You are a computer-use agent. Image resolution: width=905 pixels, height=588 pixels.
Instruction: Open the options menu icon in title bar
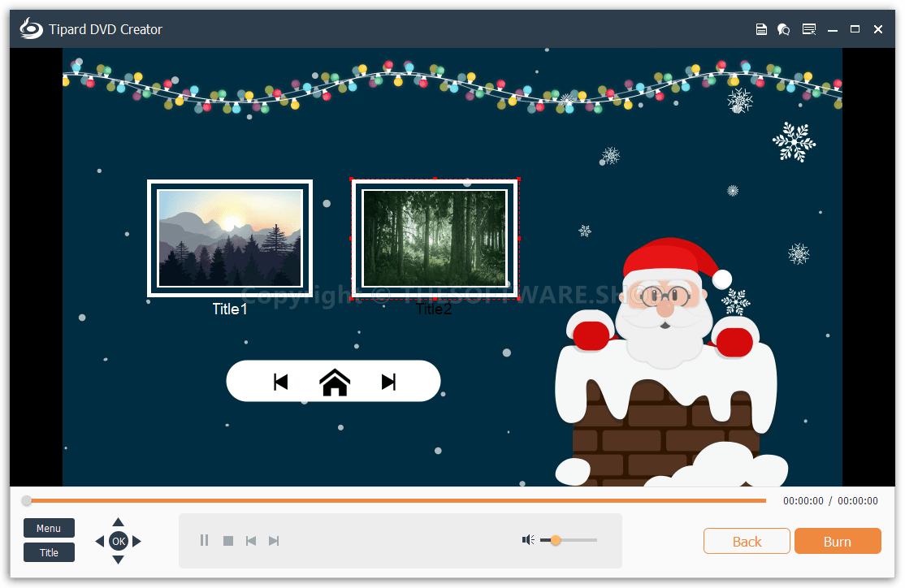tap(809, 29)
